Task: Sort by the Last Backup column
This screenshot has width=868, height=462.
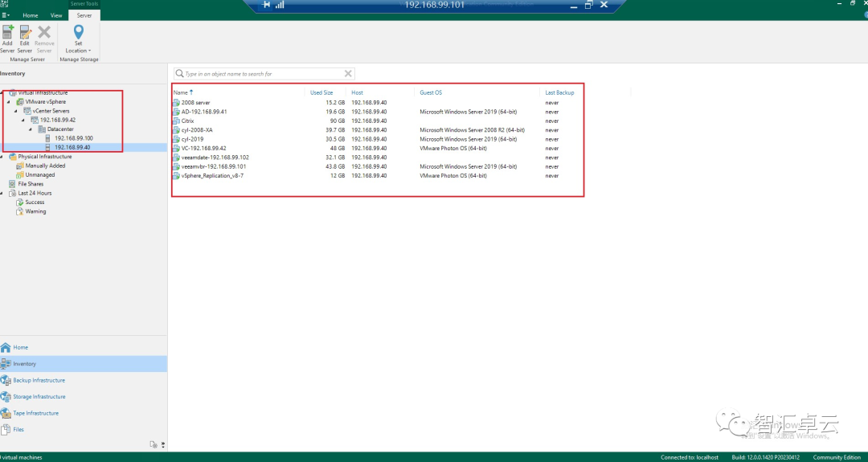Action: coord(559,92)
